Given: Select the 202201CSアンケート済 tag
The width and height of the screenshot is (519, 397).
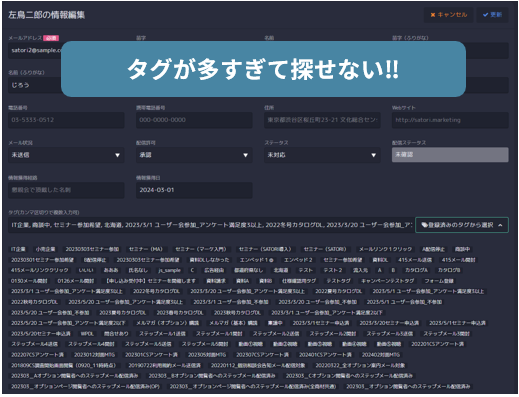Looking at the screenshot, I should point(437,344).
